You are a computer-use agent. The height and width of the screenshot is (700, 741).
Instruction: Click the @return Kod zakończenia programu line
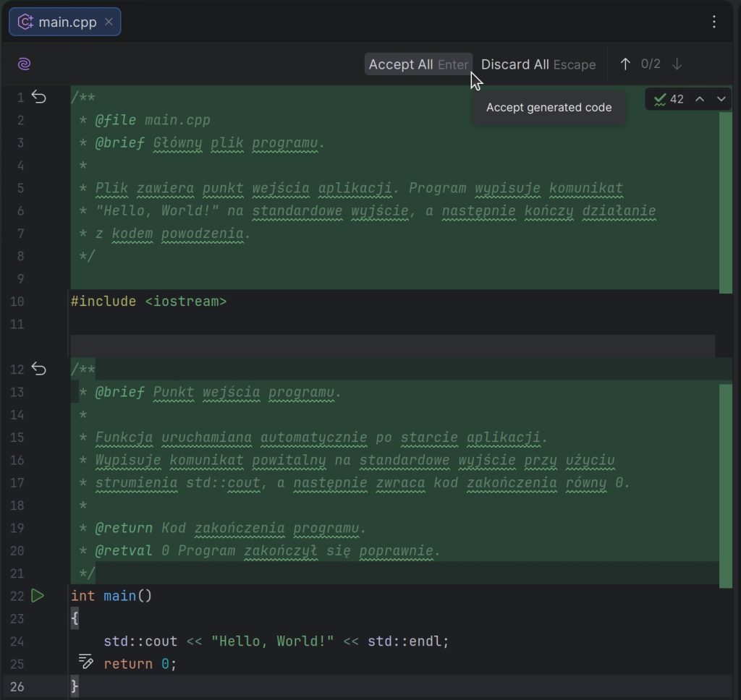pos(223,528)
